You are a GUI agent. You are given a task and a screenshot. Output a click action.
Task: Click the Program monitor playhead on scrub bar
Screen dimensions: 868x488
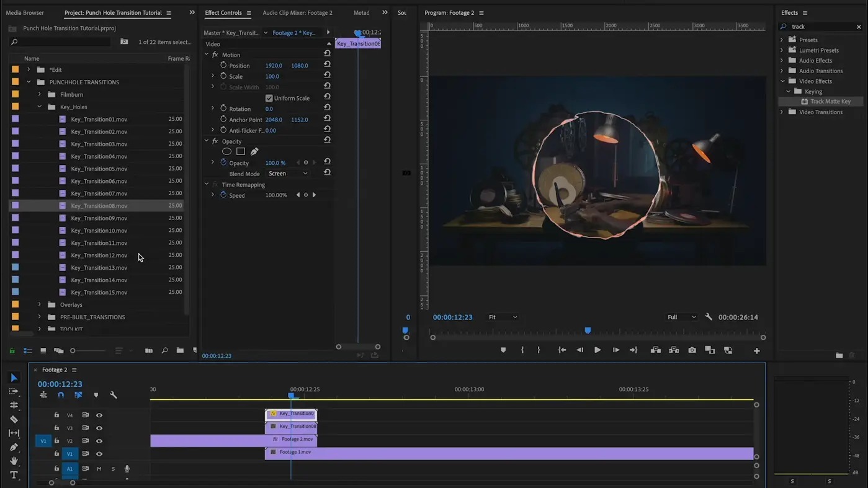pos(588,331)
